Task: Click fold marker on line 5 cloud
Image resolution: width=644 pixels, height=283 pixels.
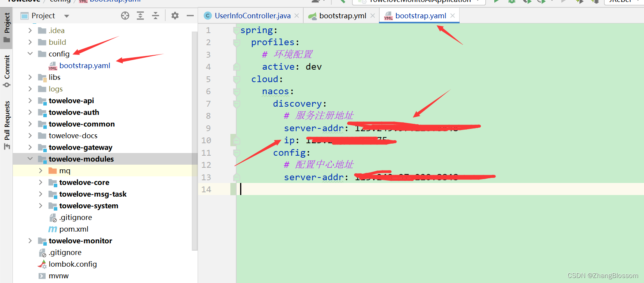Action: [236, 79]
